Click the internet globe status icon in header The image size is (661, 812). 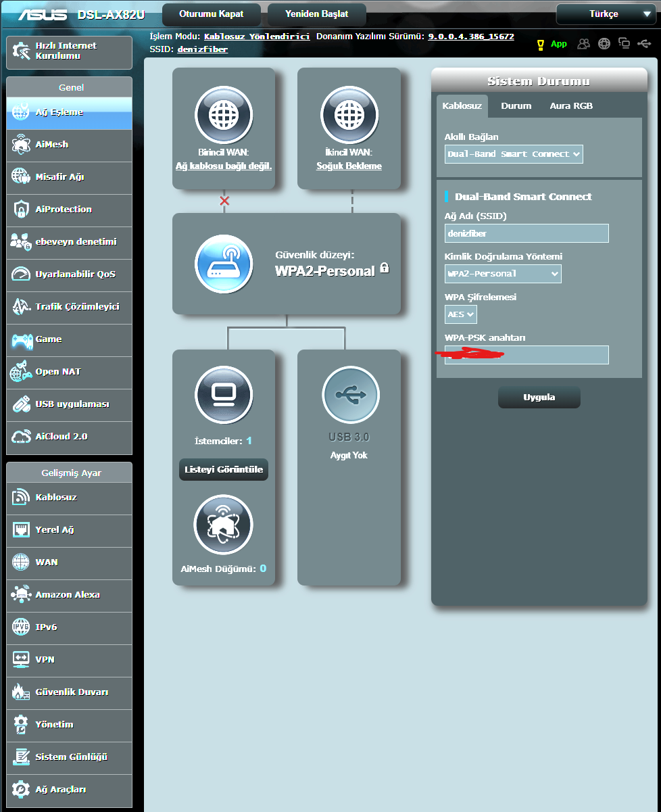pos(604,44)
